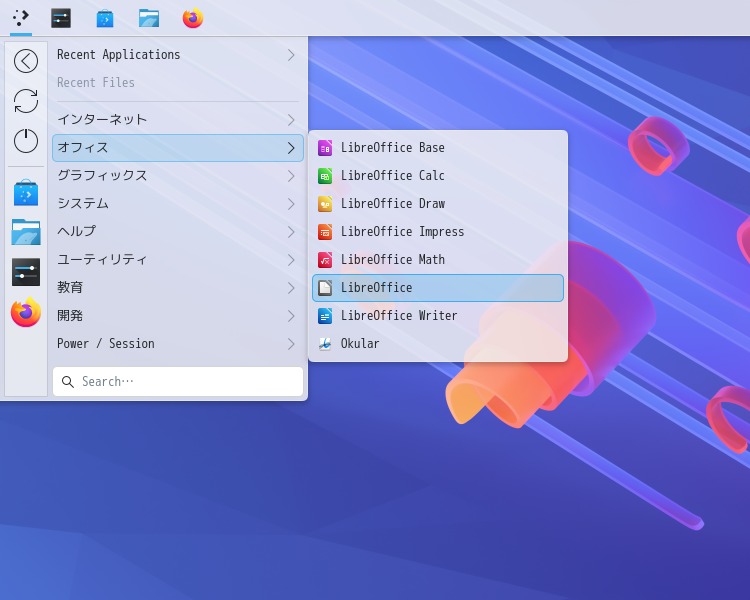This screenshot has width=750, height=600.
Task: Open the グラフィックス menu category
Action: 177,176
